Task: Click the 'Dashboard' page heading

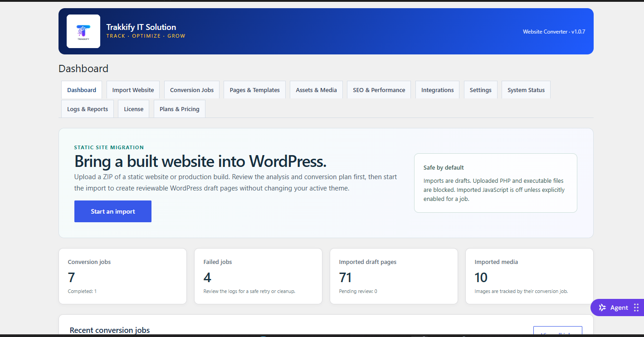Action: tap(83, 68)
